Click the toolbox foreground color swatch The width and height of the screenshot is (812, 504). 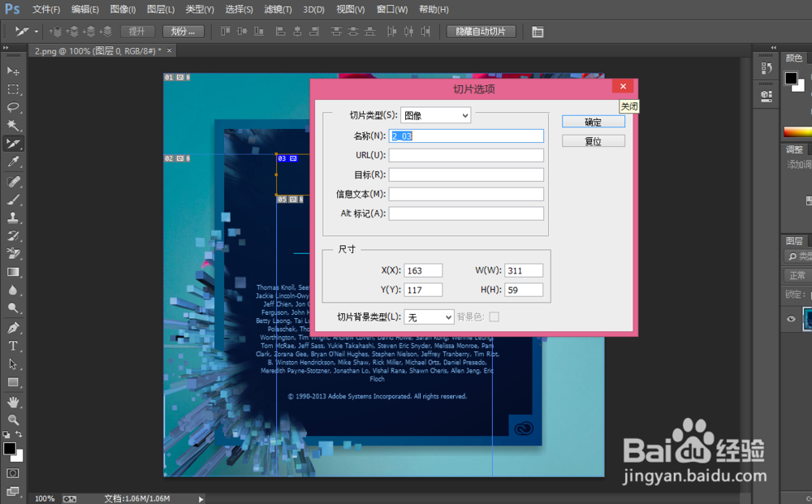pyautogui.click(x=9, y=449)
